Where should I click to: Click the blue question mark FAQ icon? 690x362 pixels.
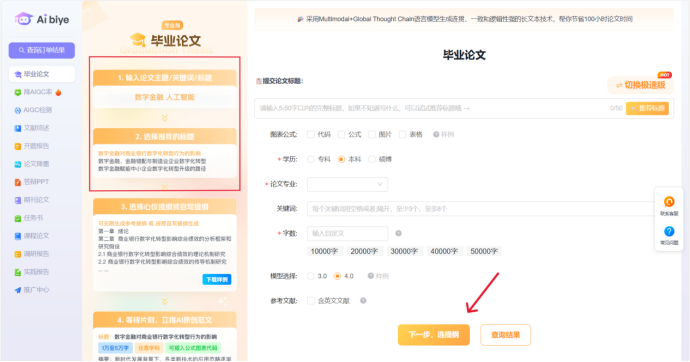coord(669,231)
